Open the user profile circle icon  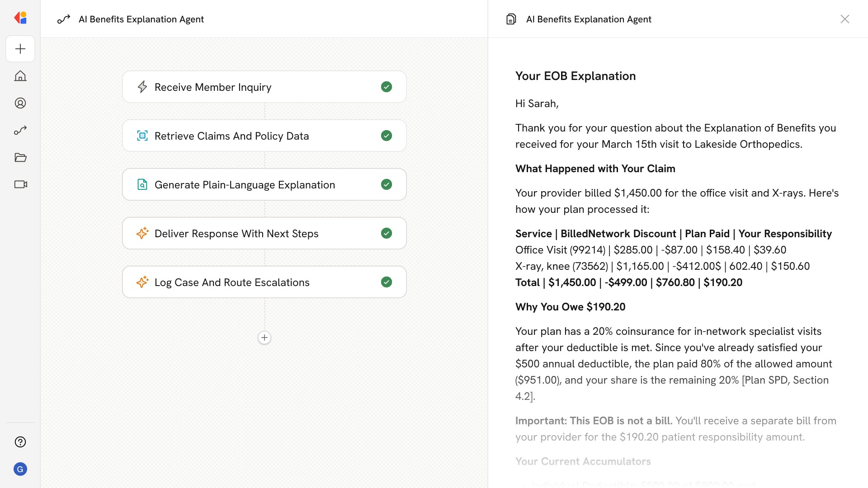coord(20,103)
